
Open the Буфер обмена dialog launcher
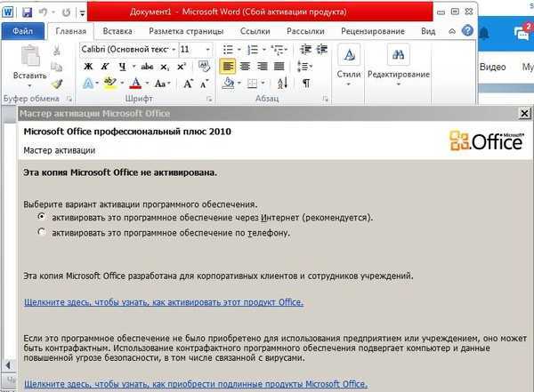pyautogui.click(x=69, y=99)
